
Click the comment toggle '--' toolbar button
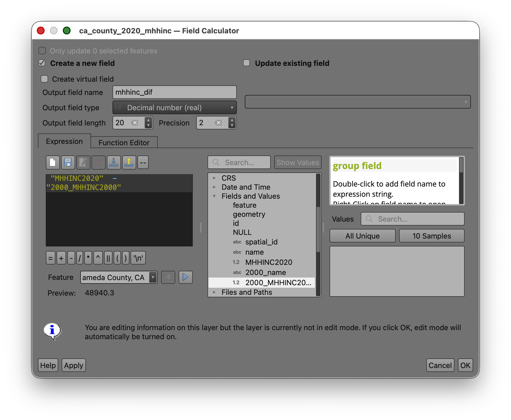143,163
